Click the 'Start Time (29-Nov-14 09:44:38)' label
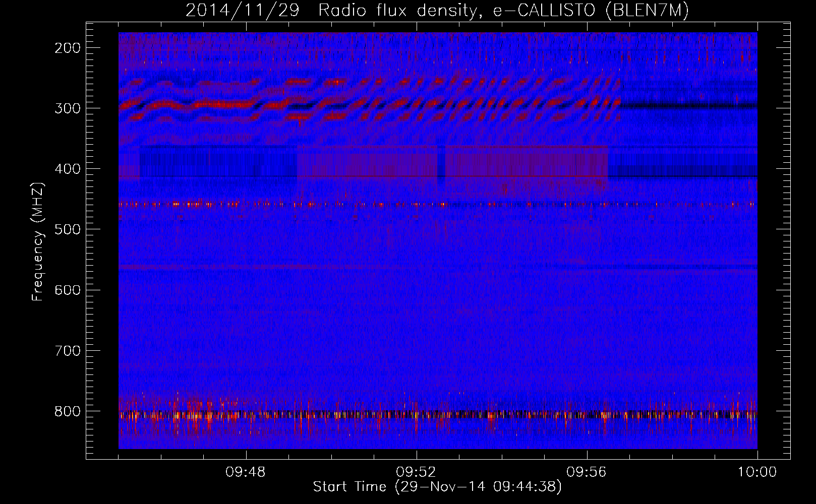816x504 pixels. 437,487
